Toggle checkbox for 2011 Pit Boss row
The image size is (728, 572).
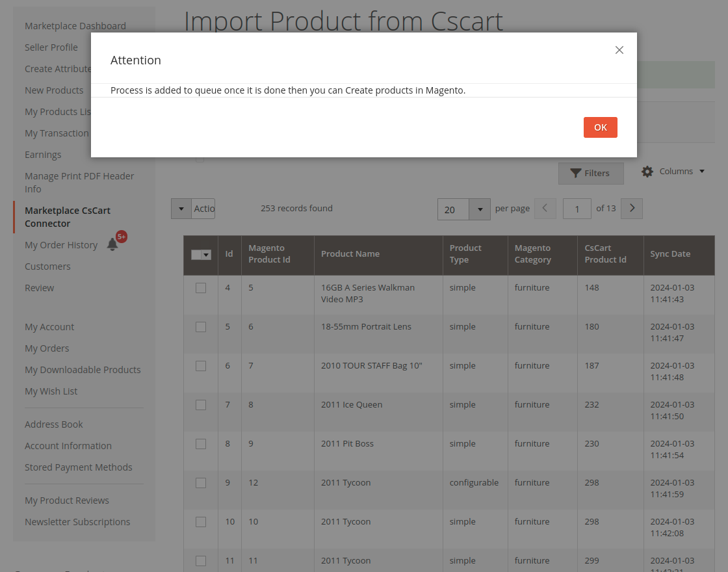[x=201, y=444]
